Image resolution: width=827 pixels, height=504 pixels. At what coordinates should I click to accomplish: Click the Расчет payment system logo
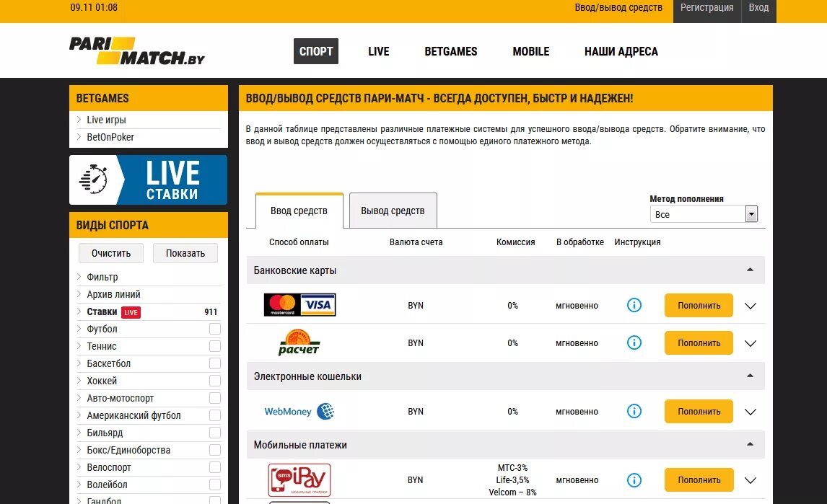pos(299,342)
